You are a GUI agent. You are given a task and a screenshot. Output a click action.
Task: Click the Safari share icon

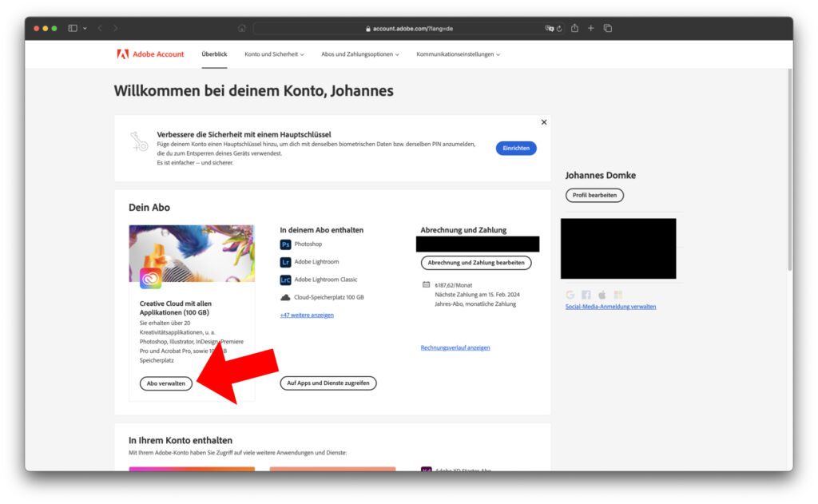click(x=574, y=28)
